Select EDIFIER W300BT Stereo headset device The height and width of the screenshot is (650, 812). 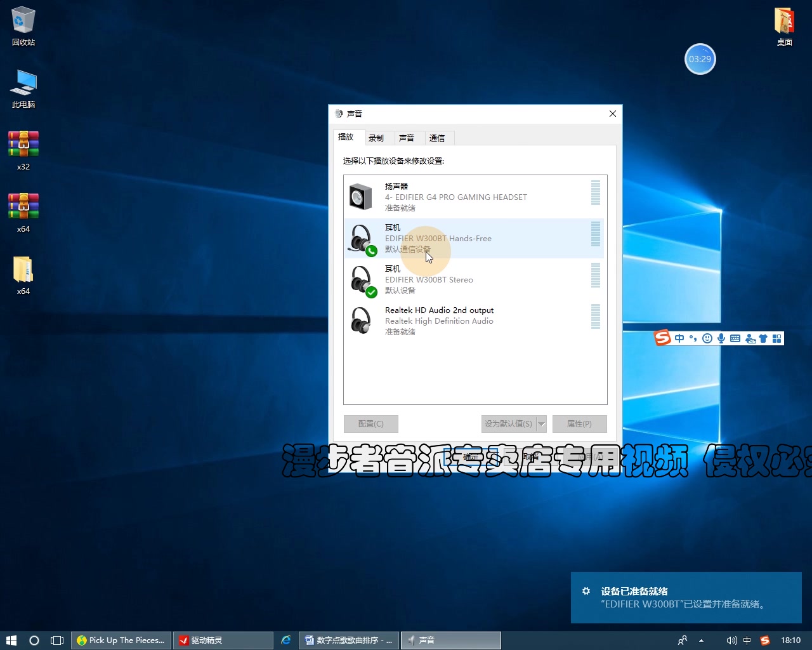pyautogui.click(x=475, y=279)
